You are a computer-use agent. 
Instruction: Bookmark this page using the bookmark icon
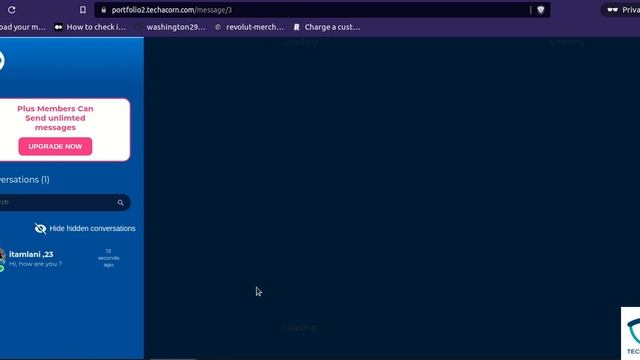click(83, 10)
